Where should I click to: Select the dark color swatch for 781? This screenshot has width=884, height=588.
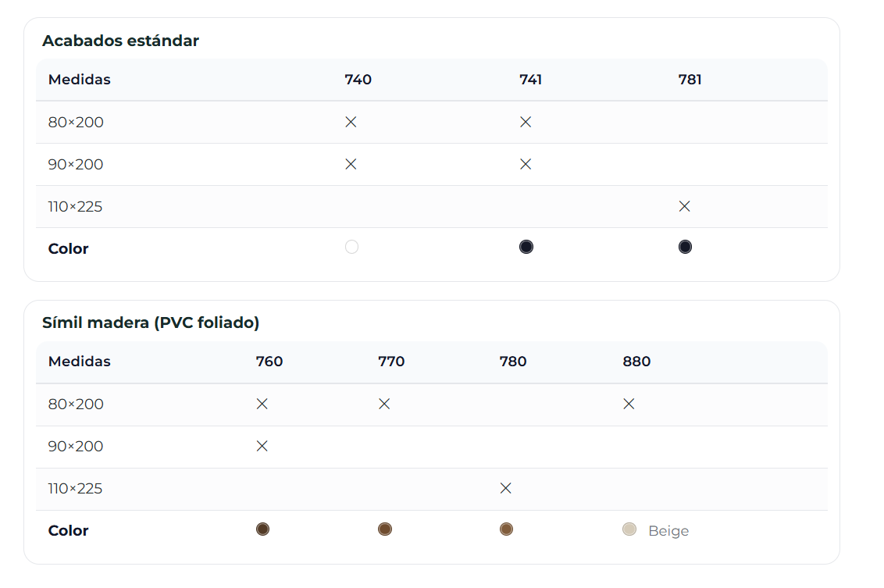(685, 248)
